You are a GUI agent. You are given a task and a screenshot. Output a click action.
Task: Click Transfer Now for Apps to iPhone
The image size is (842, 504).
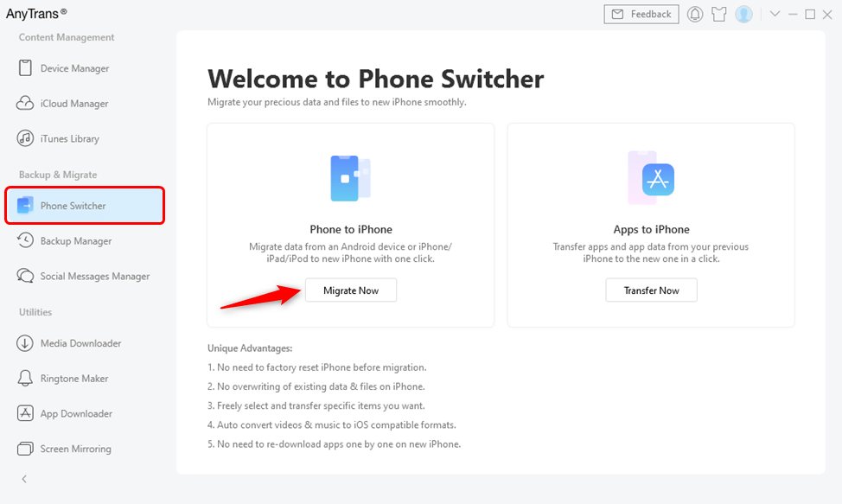click(651, 290)
